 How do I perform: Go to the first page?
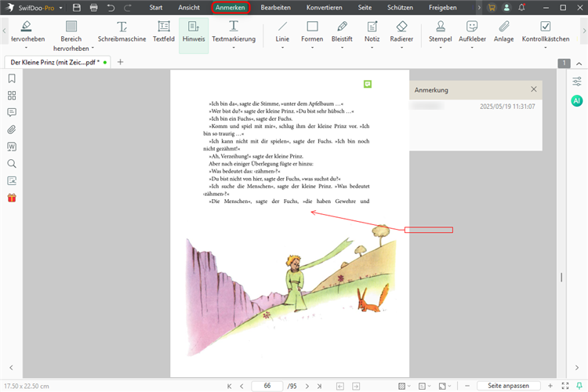230,386
